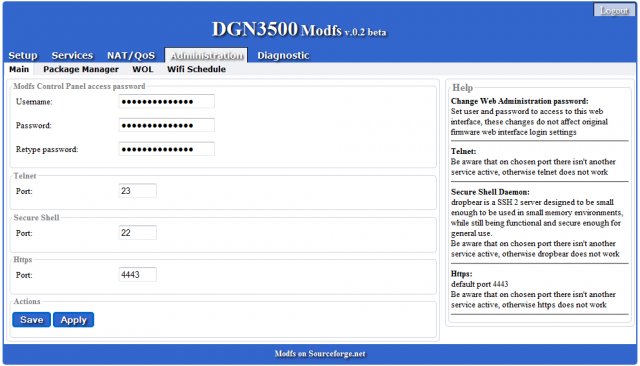Focus the Username input field
Viewport: 640px width, 366px height.
point(167,102)
